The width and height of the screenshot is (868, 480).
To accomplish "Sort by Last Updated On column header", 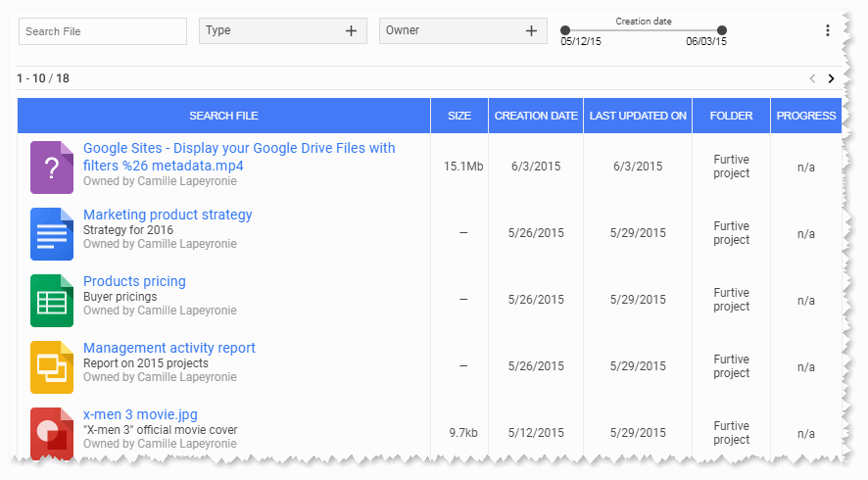I will [x=638, y=116].
